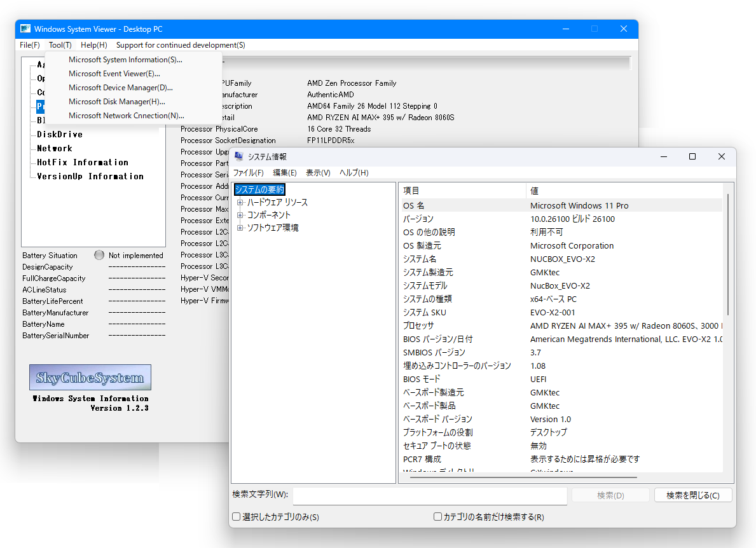
Task: Click the Windows System Viewer title bar icon
Action: [25, 28]
